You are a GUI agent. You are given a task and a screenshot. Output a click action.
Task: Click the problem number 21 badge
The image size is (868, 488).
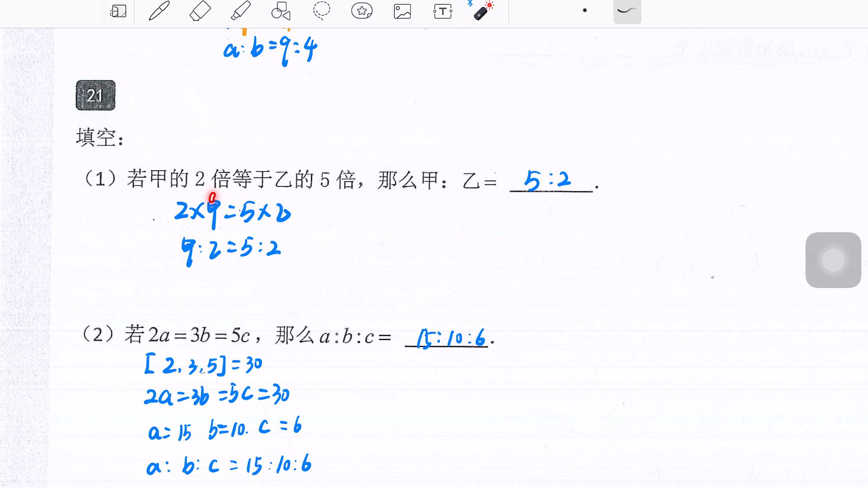tap(95, 95)
